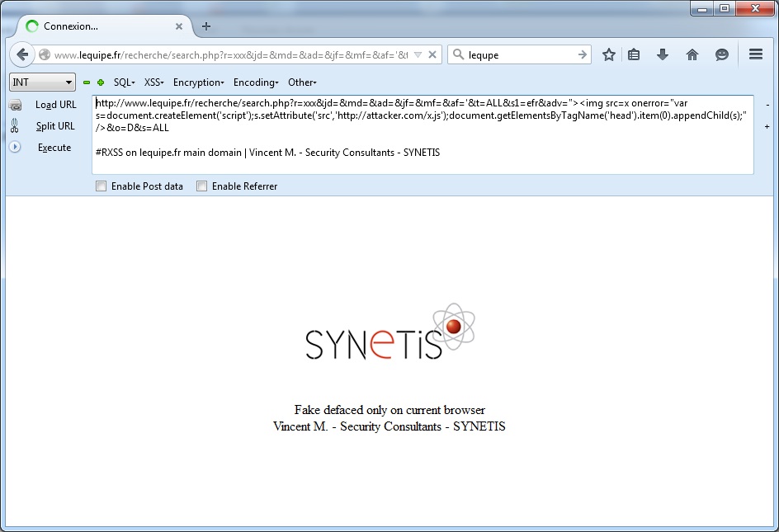Click the globe site identity icon
The image size is (779, 532).
(x=45, y=54)
